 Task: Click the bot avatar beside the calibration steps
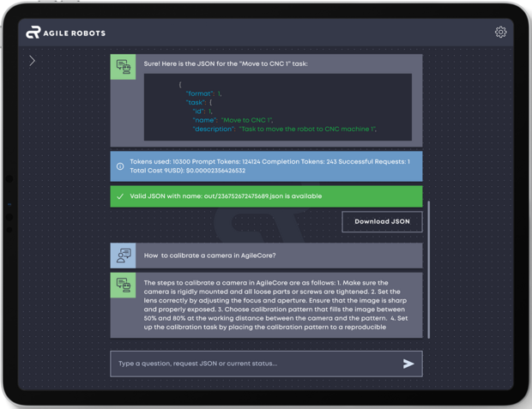[x=124, y=286]
